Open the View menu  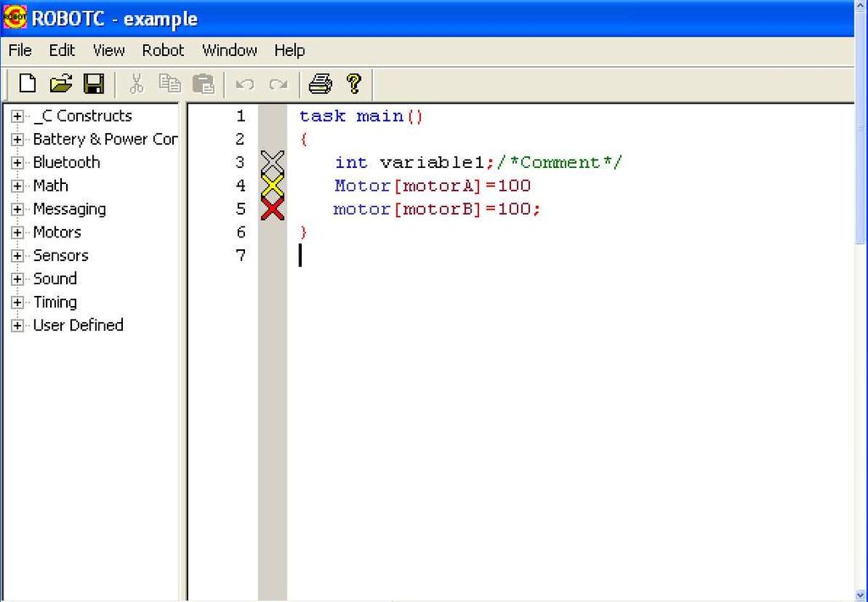coord(108,50)
